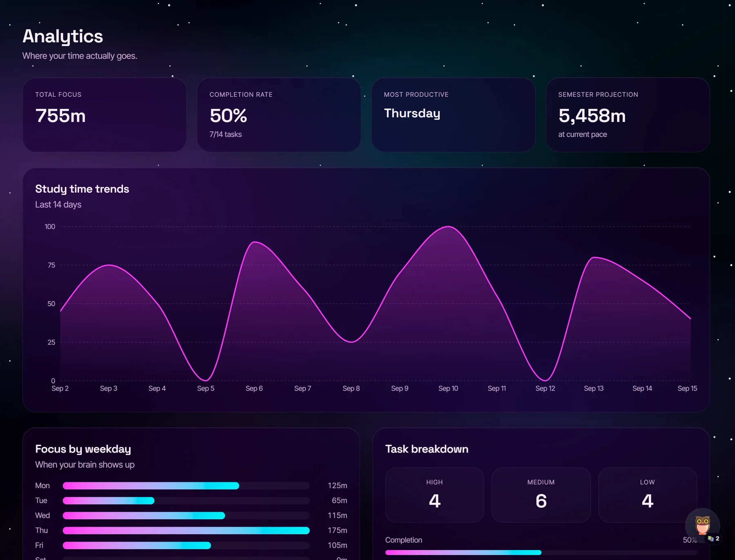Click the 125m value in Mon row
Image resolution: width=735 pixels, height=560 pixels.
pyautogui.click(x=337, y=486)
